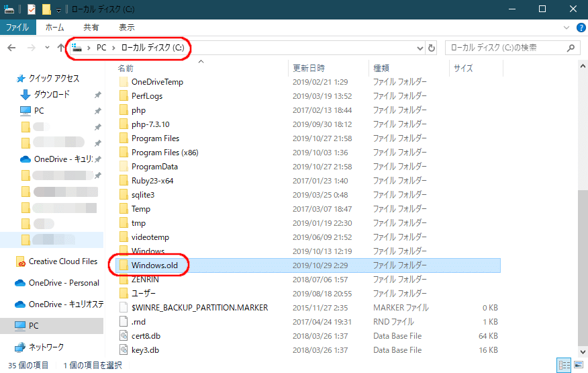Click the ProgramData folder icon

click(x=124, y=167)
